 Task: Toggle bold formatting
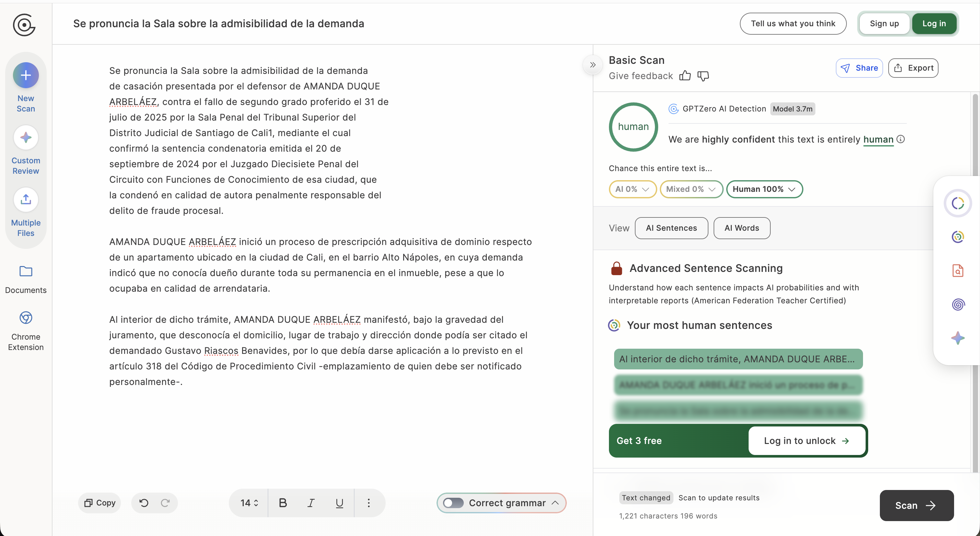pyautogui.click(x=283, y=503)
